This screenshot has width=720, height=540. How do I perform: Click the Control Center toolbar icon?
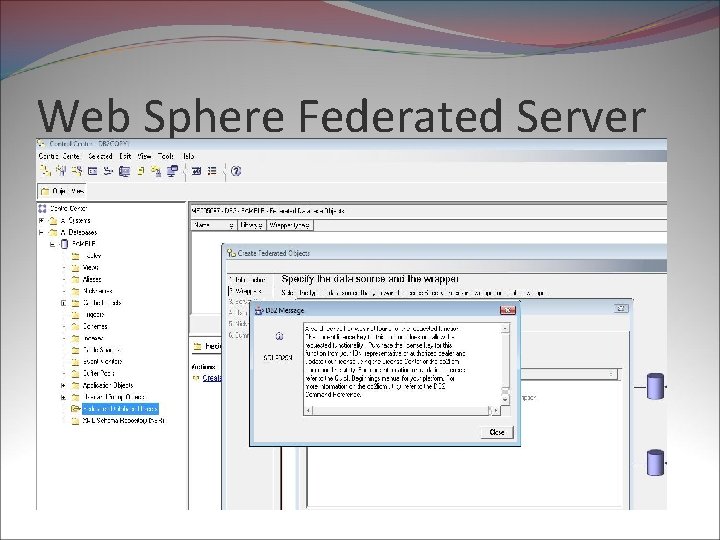[x=45, y=171]
